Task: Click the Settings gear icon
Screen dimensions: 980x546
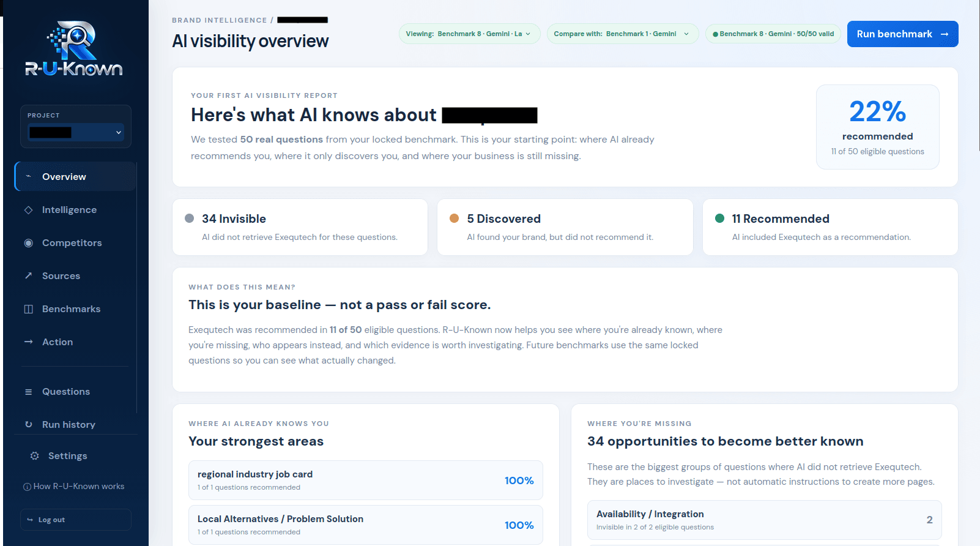Action: 35,456
